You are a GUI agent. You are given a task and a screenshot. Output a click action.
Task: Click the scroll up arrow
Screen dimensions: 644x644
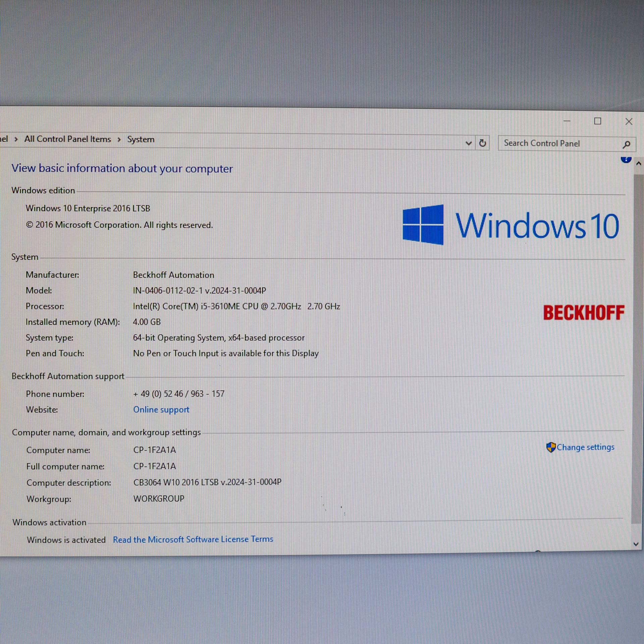(638, 164)
